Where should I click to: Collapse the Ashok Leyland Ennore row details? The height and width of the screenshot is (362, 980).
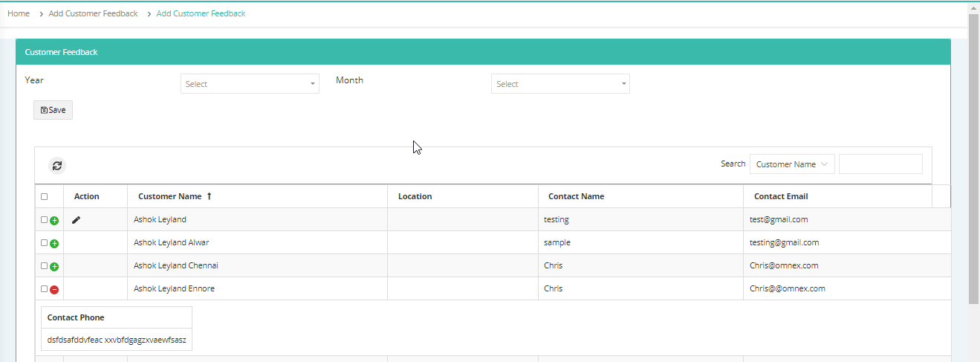54,290
